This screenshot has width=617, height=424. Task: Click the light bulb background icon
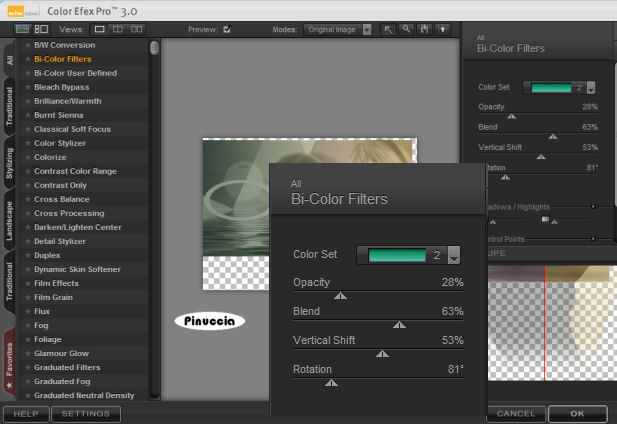tap(443, 29)
